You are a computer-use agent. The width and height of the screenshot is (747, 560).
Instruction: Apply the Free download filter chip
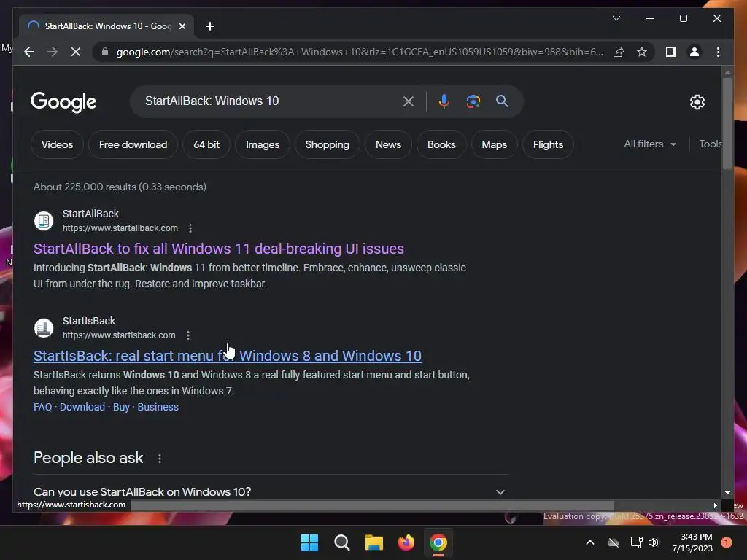coord(133,144)
